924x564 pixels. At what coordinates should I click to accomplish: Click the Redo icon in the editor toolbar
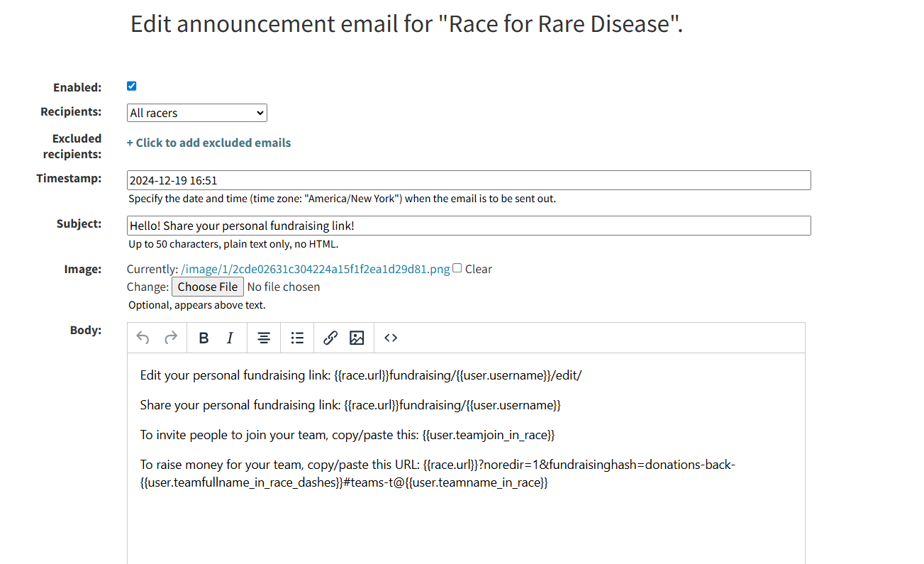[170, 338]
